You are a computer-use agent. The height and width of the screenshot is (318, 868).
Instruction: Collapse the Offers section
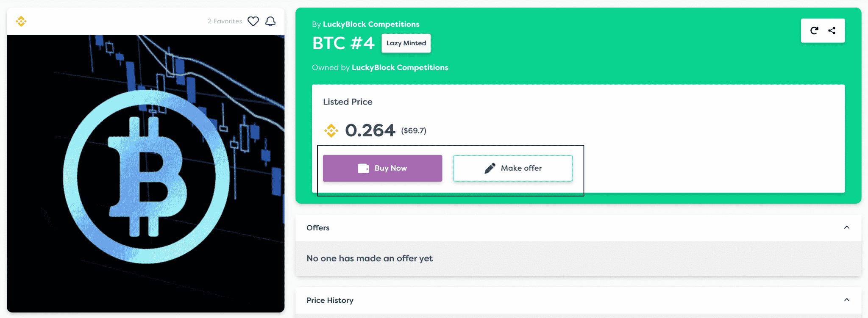pyautogui.click(x=846, y=228)
